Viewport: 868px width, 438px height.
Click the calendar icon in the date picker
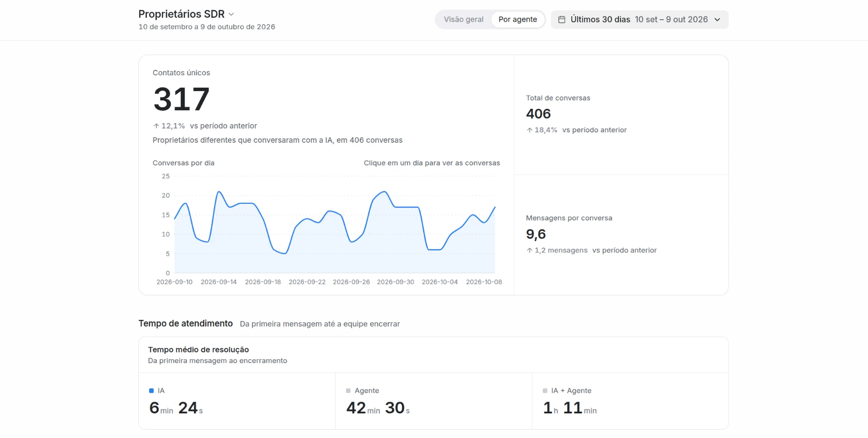561,20
